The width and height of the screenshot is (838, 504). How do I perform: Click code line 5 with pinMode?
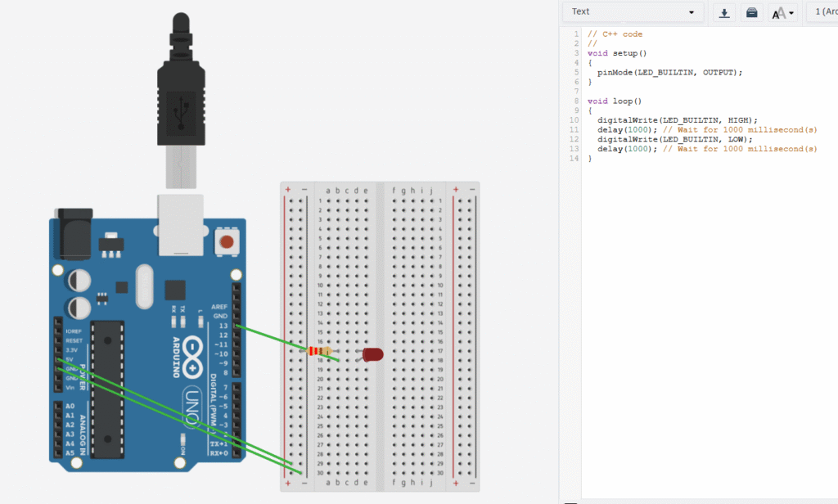669,72
